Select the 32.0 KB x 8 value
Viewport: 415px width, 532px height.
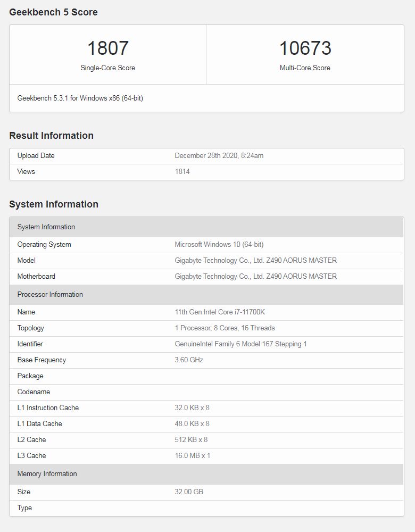[192, 408]
